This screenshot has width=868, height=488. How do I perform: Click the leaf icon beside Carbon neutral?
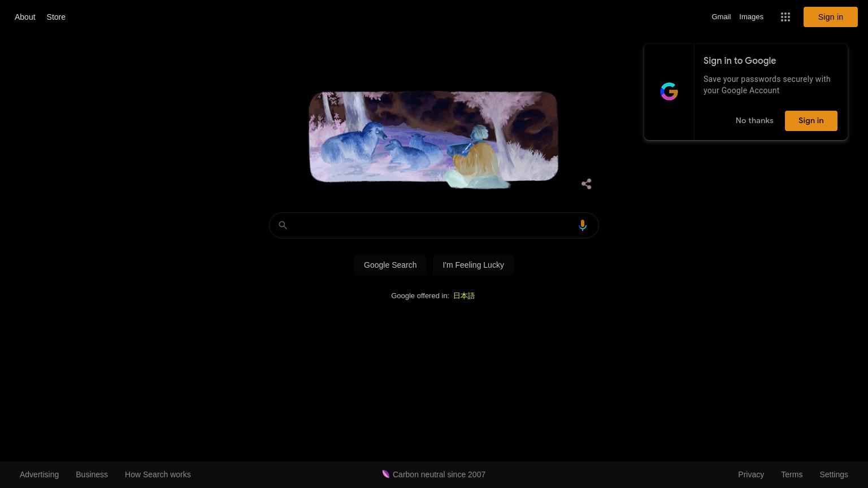pos(386,474)
